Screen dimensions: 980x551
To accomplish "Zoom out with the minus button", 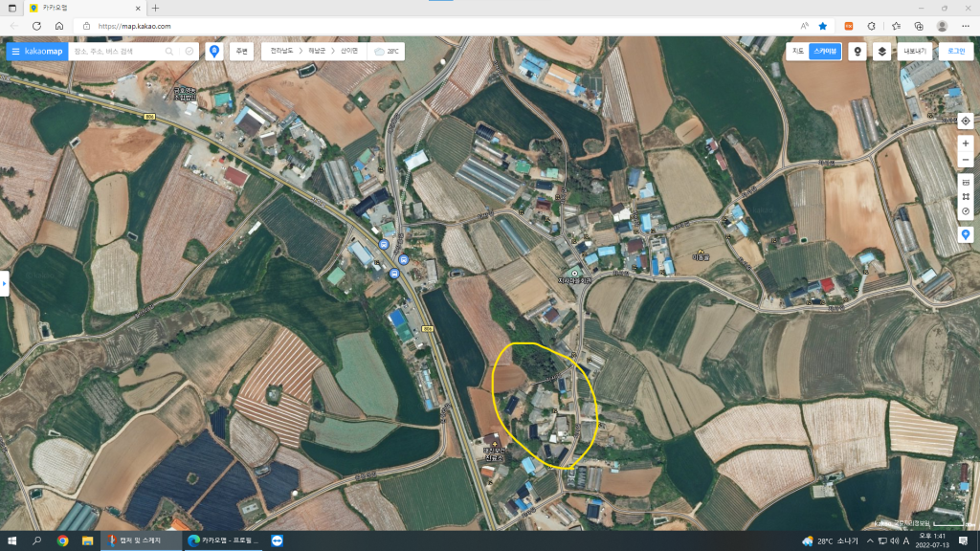I will click(x=966, y=160).
